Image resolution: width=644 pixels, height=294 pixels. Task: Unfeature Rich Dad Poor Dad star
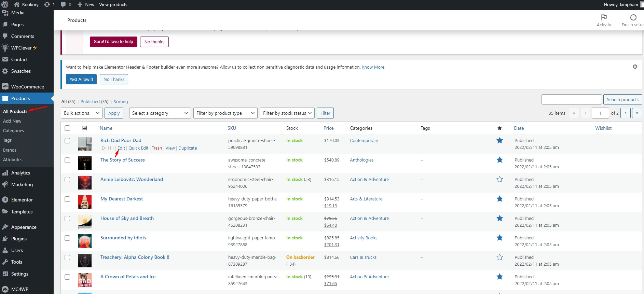(499, 140)
